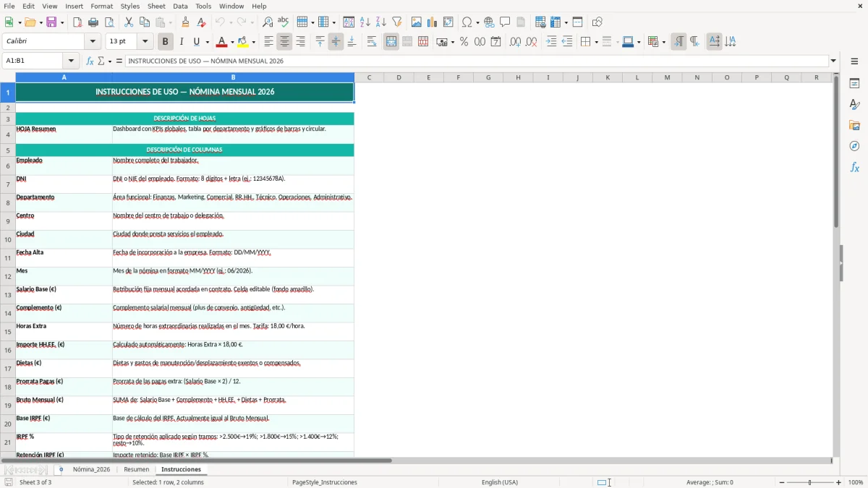Screen dimensions: 868x488
Task: Insert an image via toolbar icon
Action: 417,22
